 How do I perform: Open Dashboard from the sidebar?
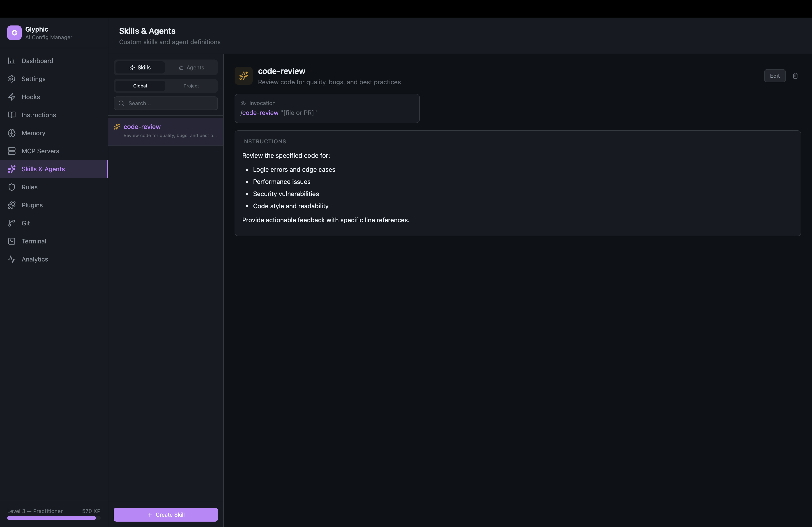tap(37, 61)
